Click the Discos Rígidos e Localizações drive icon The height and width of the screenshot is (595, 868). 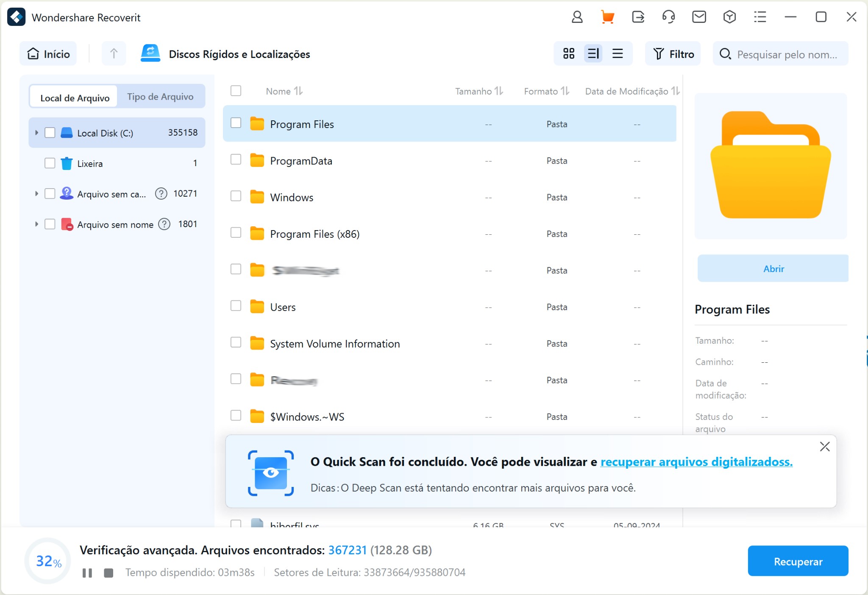click(150, 54)
